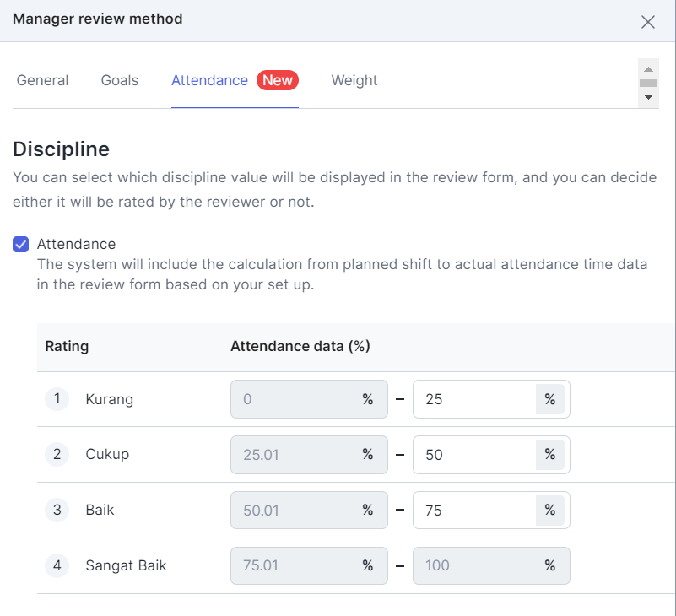Uncheck the Attendance checkbox
This screenshot has width=676, height=616.
tap(21, 245)
